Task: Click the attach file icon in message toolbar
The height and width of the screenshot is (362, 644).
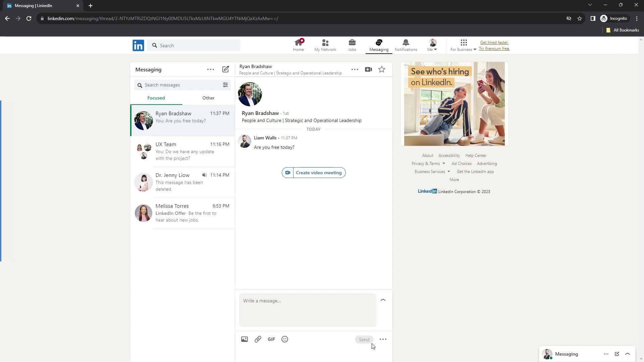Action: [257, 339]
